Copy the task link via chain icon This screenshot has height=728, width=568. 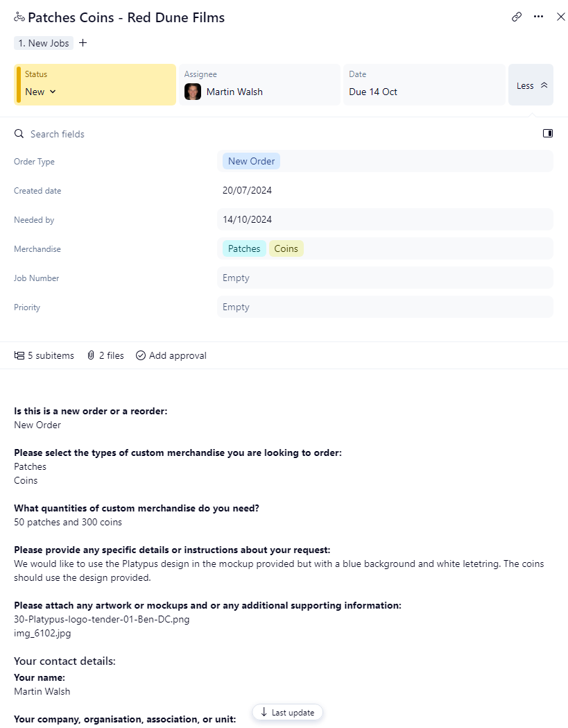[x=517, y=17]
